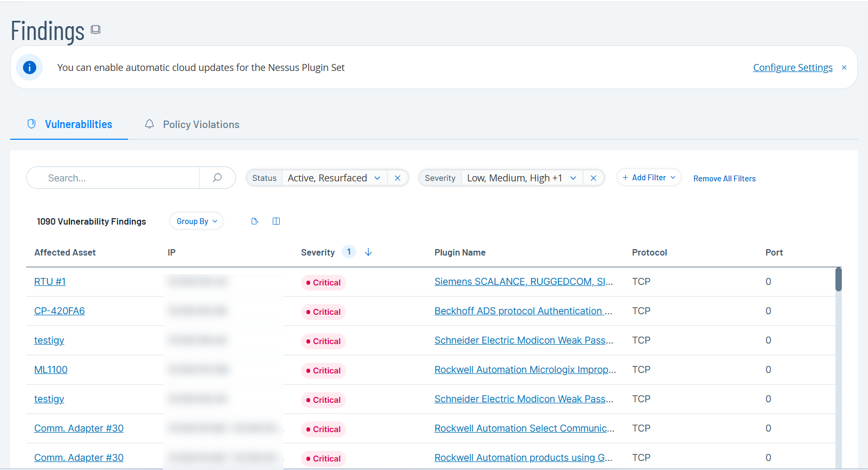Open the Configure Settings link
Image resolution: width=868 pixels, height=470 pixels.
tap(792, 68)
